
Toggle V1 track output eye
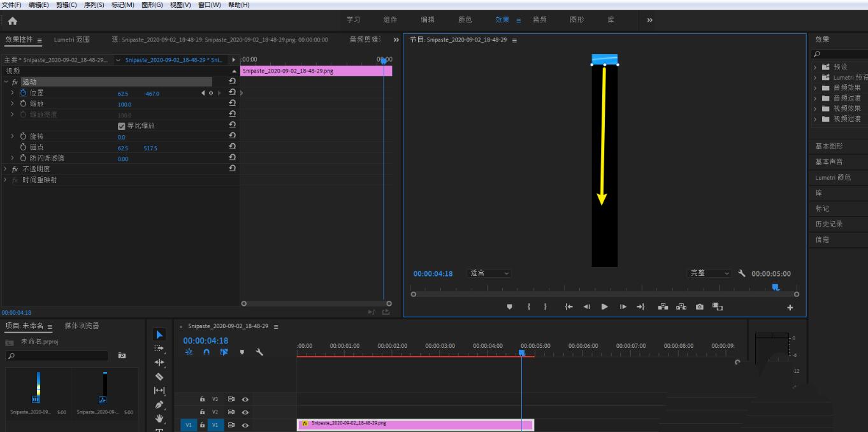(x=245, y=425)
